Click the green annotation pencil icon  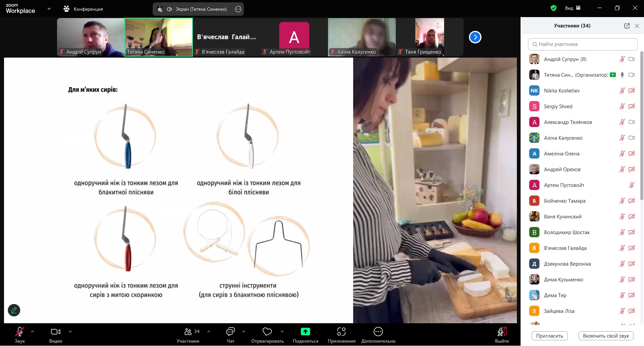(14, 310)
